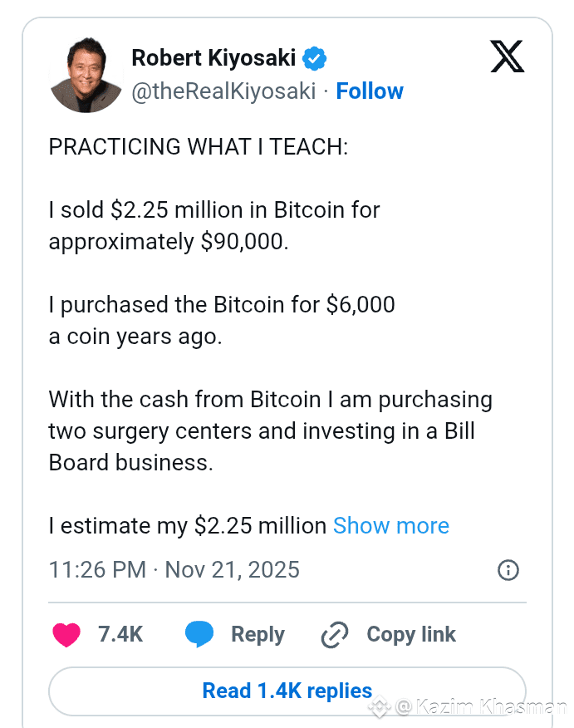Click the X logo in the tweet corner
Viewport: 574px width, 728px height.
coord(507,57)
